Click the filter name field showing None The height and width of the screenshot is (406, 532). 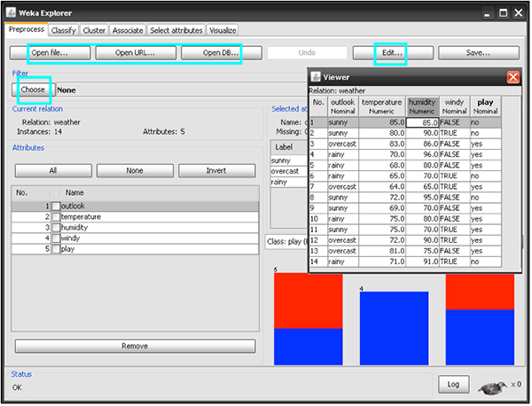[182, 90]
